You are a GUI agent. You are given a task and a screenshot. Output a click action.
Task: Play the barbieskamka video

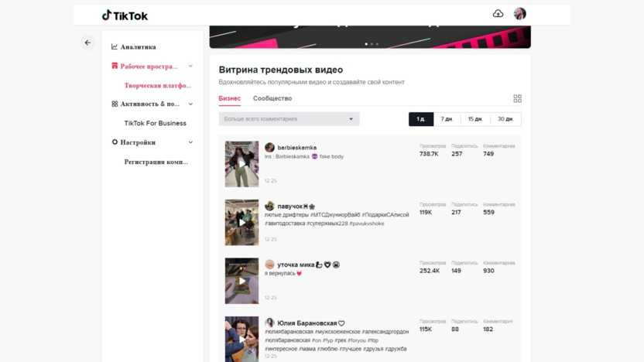(241, 164)
